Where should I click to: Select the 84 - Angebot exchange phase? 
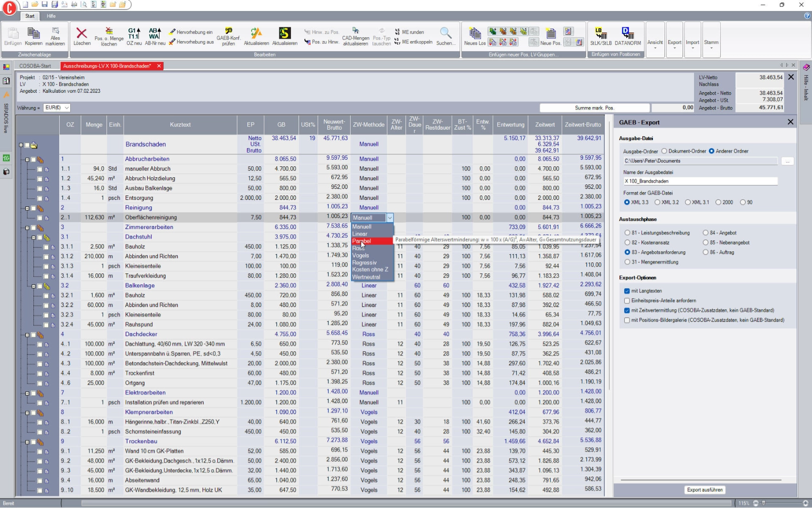[705, 233]
